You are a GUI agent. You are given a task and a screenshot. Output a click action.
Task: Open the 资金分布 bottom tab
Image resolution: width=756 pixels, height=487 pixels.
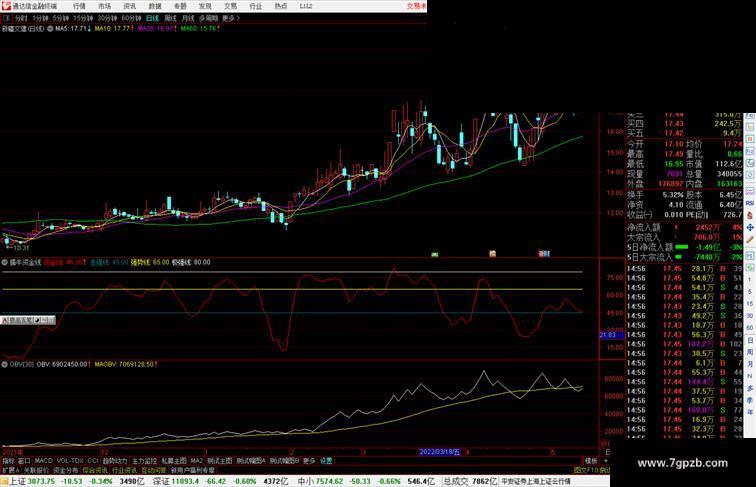(x=66, y=470)
